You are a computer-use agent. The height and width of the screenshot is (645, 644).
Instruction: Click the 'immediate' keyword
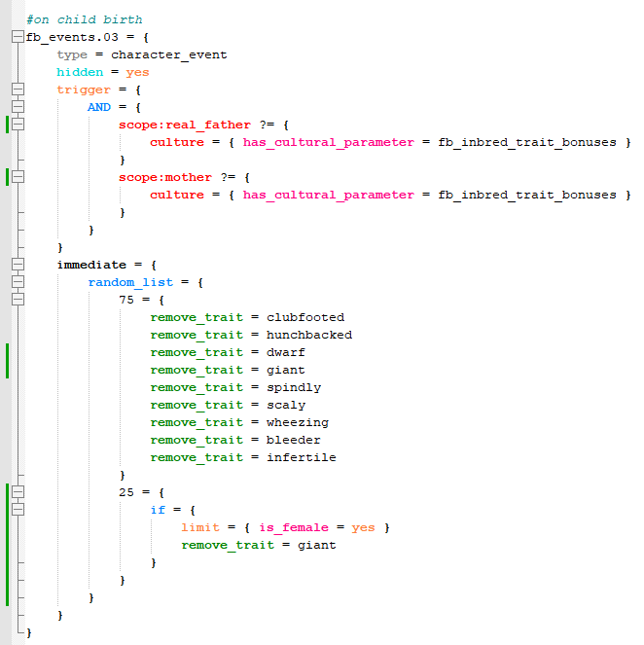point(91,265)
